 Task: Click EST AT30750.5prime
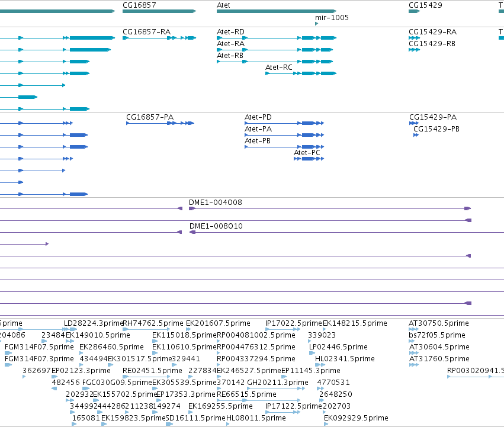(439, 323)
